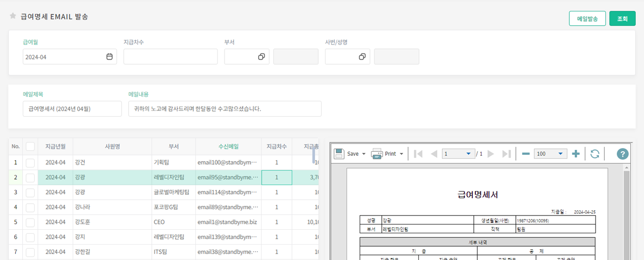Screen dimensions: 644x260
Task: Click the 메일발송 button
Action: [587, 19]
